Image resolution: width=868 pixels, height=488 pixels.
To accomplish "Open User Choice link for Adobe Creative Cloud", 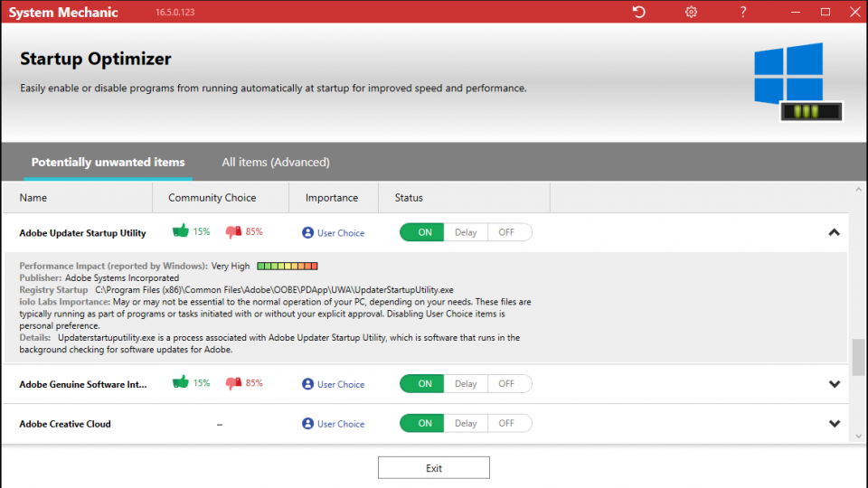I will 341,424.
